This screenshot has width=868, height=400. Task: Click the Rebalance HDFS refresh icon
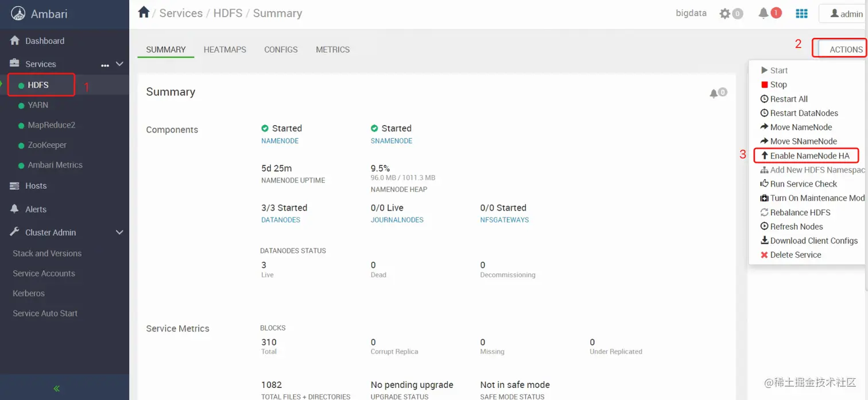click(764, 212)
